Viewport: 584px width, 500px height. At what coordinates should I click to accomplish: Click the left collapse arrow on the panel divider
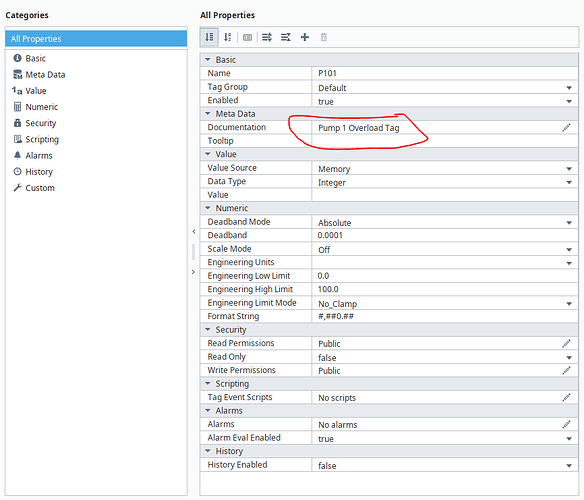tap(194, 231)
